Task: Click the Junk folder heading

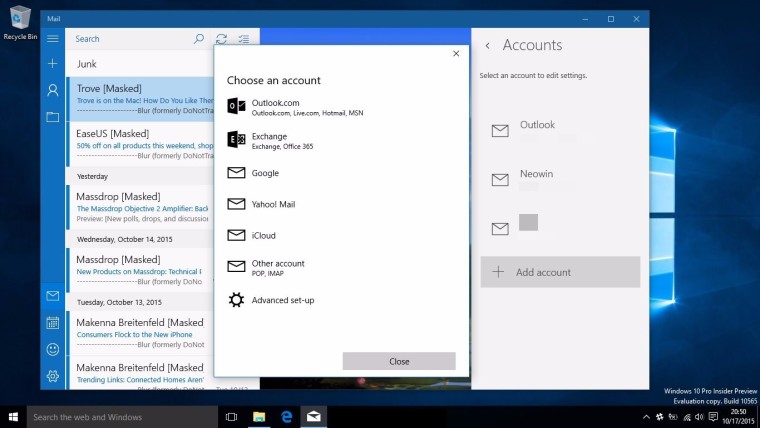Action: (x=87, y=63)
